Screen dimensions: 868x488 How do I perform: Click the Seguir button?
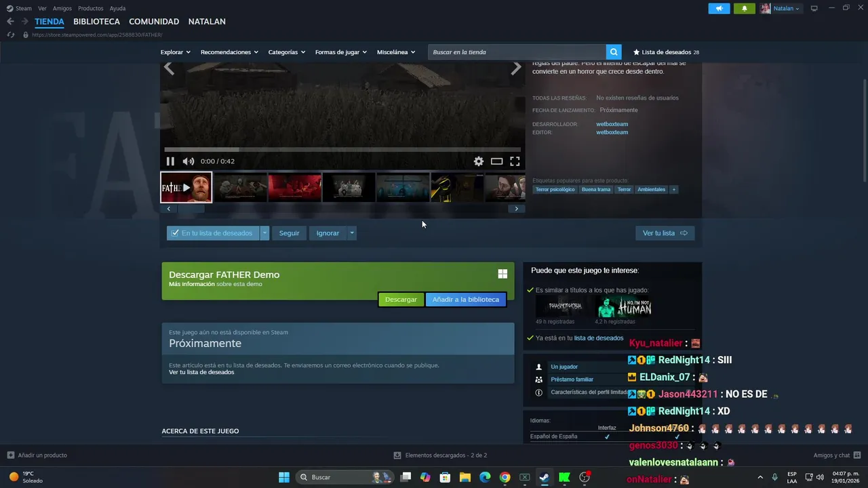click(x=289, y=233)
